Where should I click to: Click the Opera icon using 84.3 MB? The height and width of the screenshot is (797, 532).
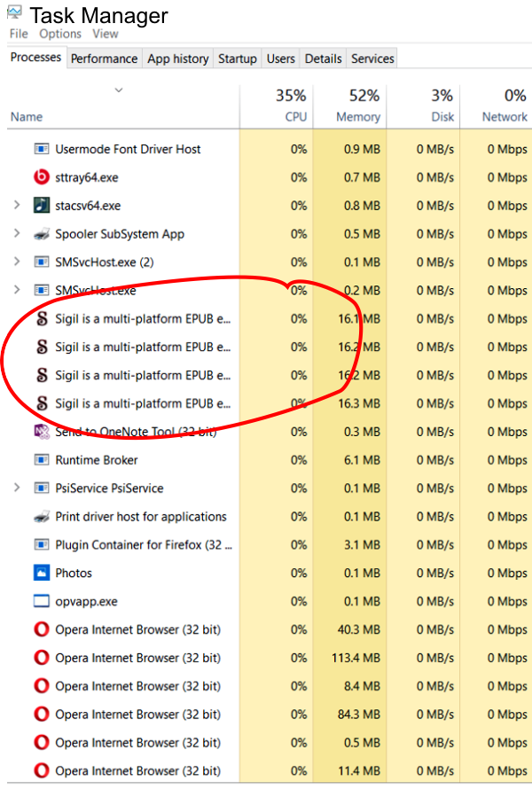41,715
